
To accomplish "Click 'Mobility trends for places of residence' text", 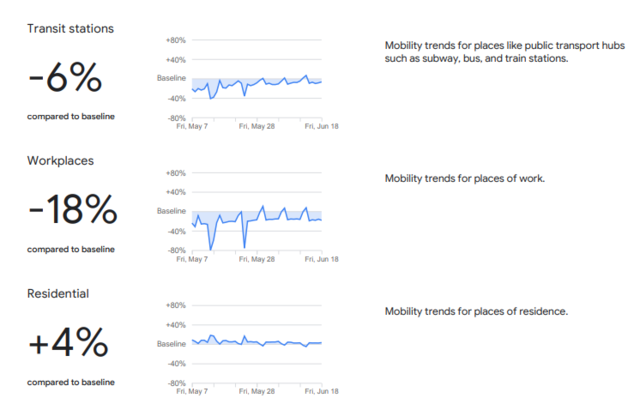I will point(476,311).
